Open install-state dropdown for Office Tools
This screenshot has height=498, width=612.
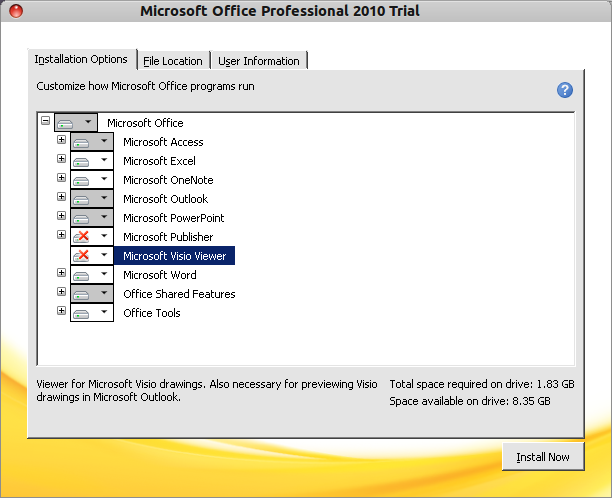(x=92, y=313)
